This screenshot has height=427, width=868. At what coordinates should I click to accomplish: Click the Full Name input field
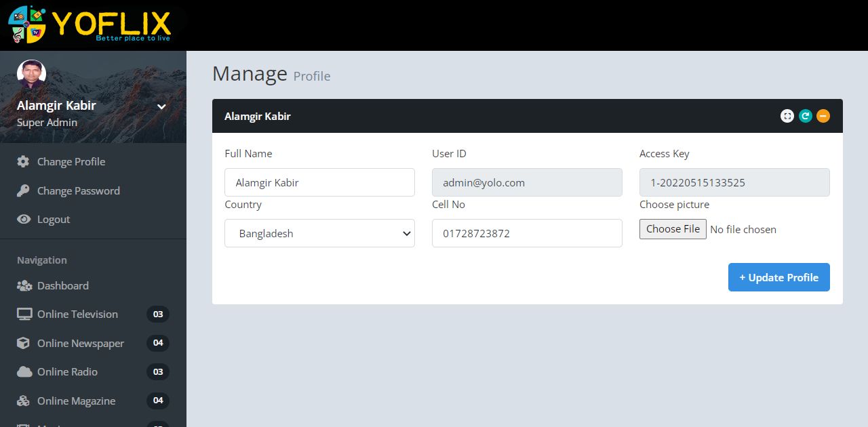click(x=319, y=182)
